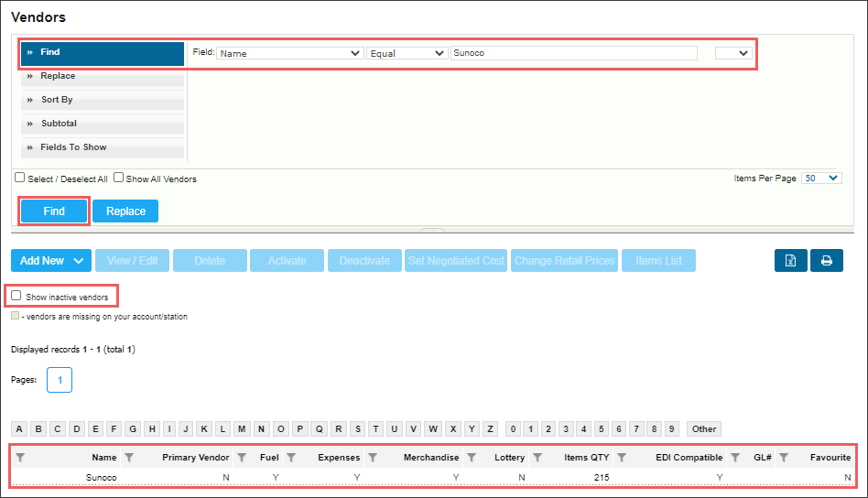Screen dimensions: 868x498
Task: Toggle Select / Deselect All checkbox
Action: 20,178
